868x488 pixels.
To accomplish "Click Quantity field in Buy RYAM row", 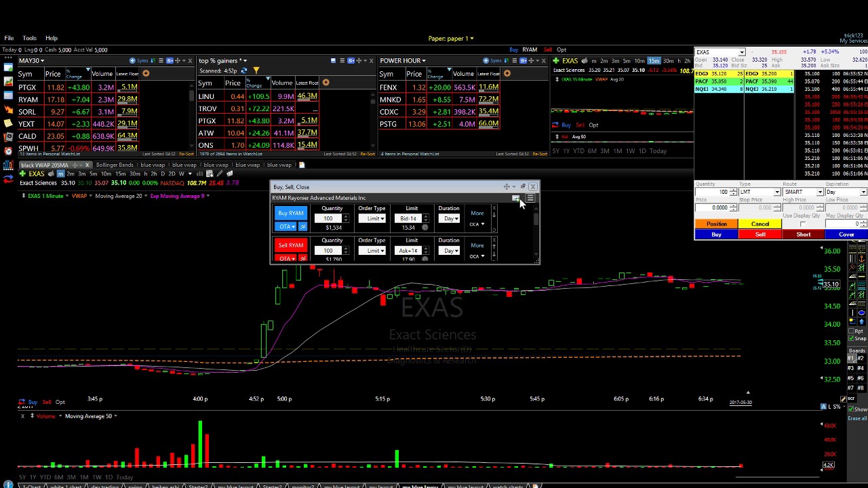I will point(329,218).
